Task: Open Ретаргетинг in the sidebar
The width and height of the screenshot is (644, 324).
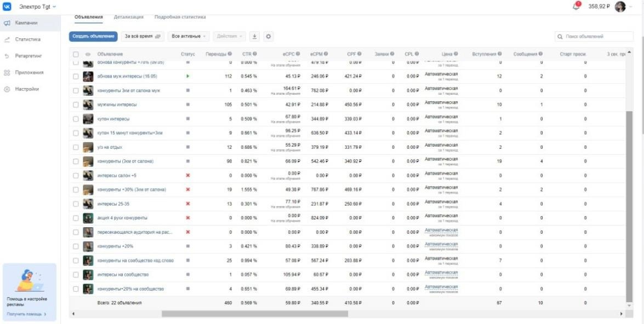Action: tap(29, 56)
